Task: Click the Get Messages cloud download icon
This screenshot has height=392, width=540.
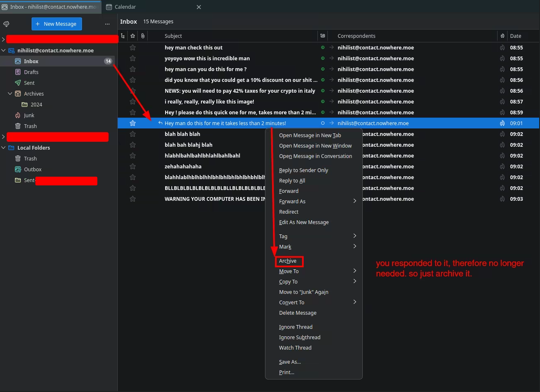Action: pos(6,24)
